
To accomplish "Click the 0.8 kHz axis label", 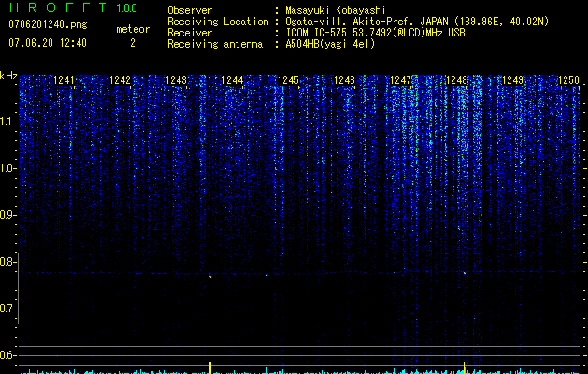I will click(7, 262).
